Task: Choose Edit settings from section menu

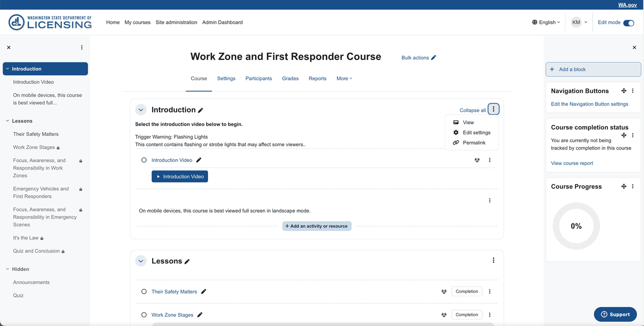Action: [472, 133]
